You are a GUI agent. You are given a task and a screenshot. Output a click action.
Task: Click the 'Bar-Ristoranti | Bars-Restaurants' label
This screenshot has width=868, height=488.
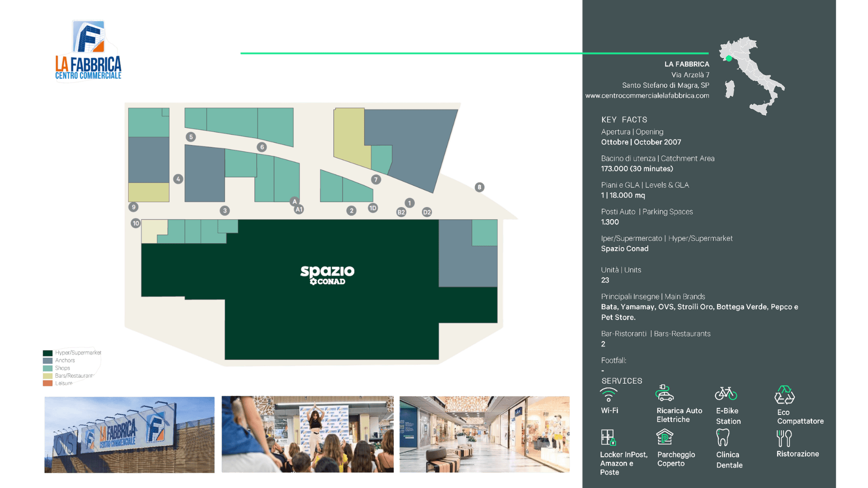point(656,334)
